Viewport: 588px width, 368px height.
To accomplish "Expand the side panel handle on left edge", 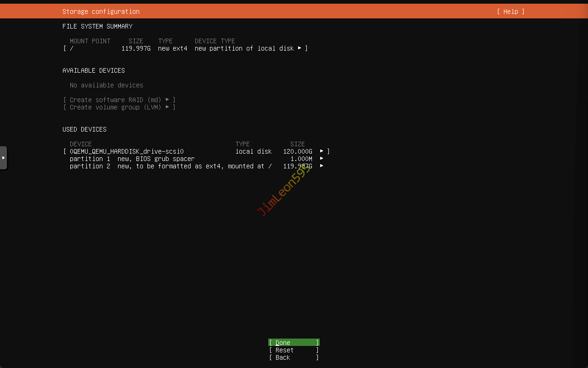I will pyautogui.click(x=3, y=158).
